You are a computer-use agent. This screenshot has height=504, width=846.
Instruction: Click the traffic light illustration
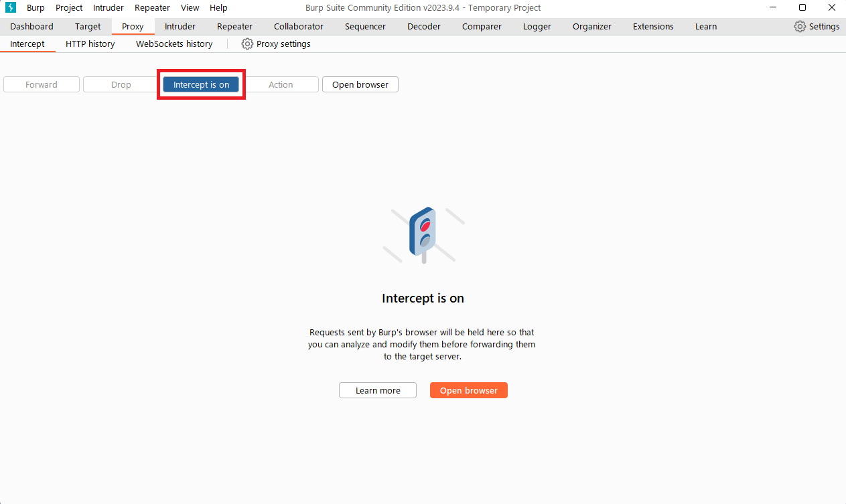[423, 234]
